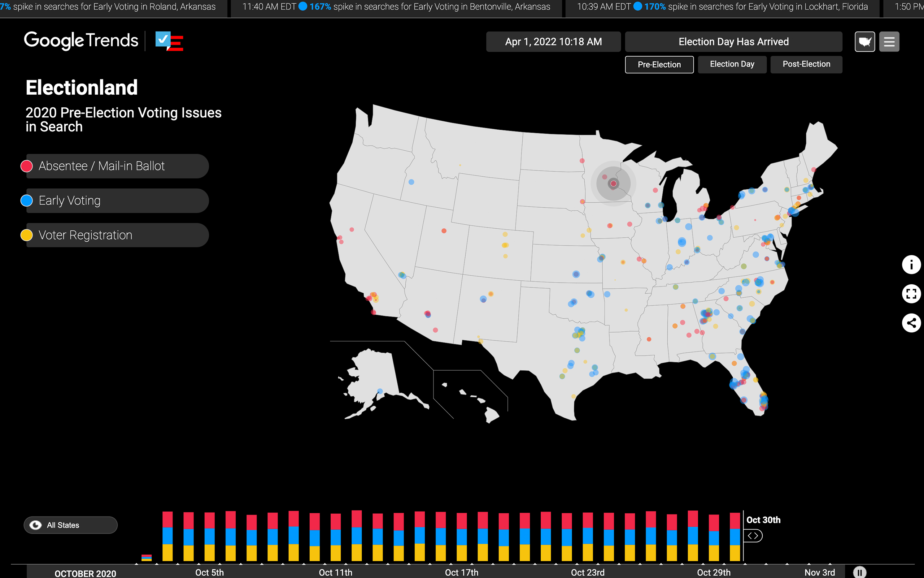Select the Oct 11th timeline label
The height and width of the screenshot is (578, 924).
pos(336,572)
